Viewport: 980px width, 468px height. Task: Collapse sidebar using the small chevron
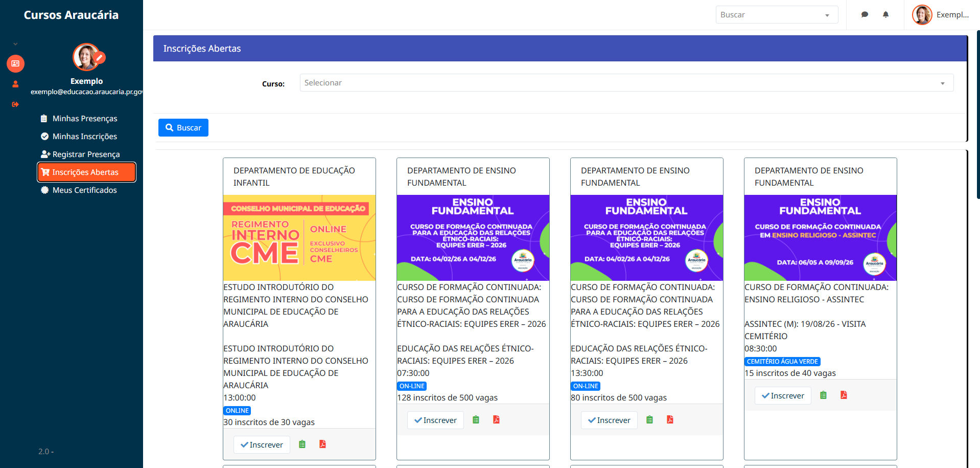[15, 44]
